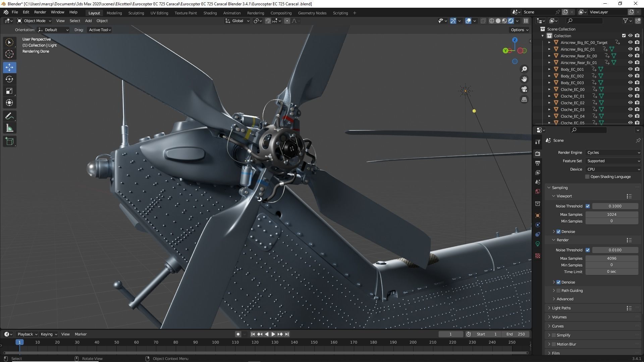Click the viewport Options button

519,30
